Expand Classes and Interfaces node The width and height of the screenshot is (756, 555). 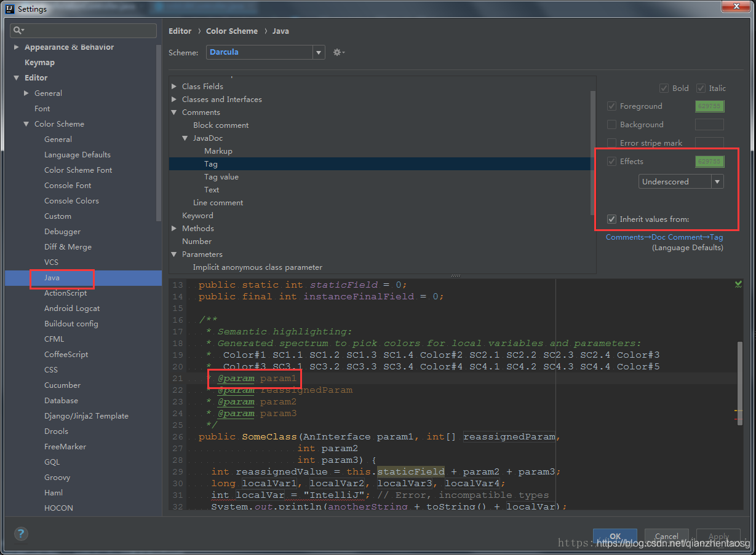coord(174,100)
